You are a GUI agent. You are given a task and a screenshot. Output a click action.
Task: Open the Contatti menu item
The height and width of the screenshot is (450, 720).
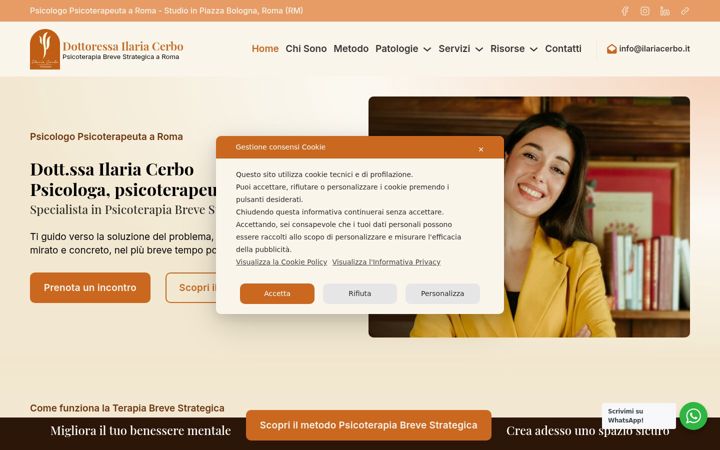[563, 49]
